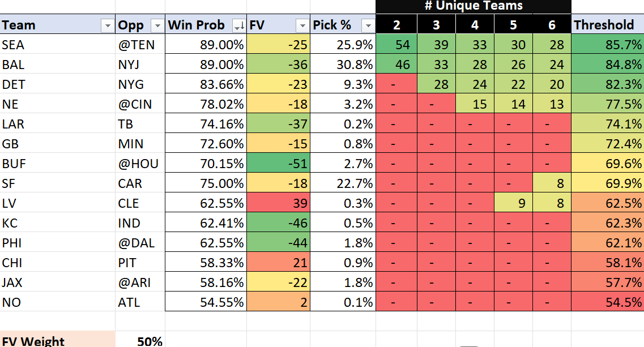Select the SEA team cell
644x347 pixels.
tap(58, 45)
